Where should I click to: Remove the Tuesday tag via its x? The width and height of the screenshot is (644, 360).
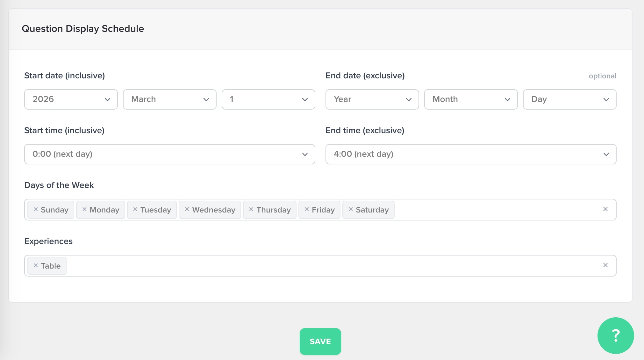pos(135,209)
